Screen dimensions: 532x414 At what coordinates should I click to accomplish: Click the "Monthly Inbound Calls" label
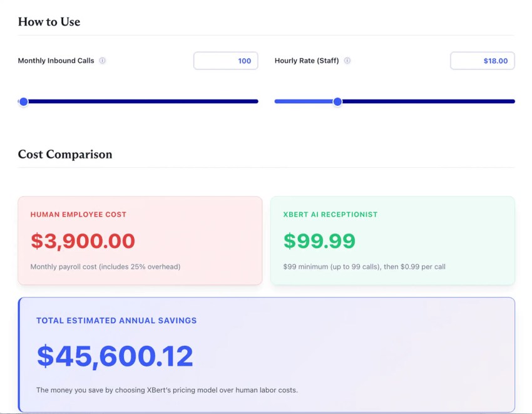click(x=56, y=61)
